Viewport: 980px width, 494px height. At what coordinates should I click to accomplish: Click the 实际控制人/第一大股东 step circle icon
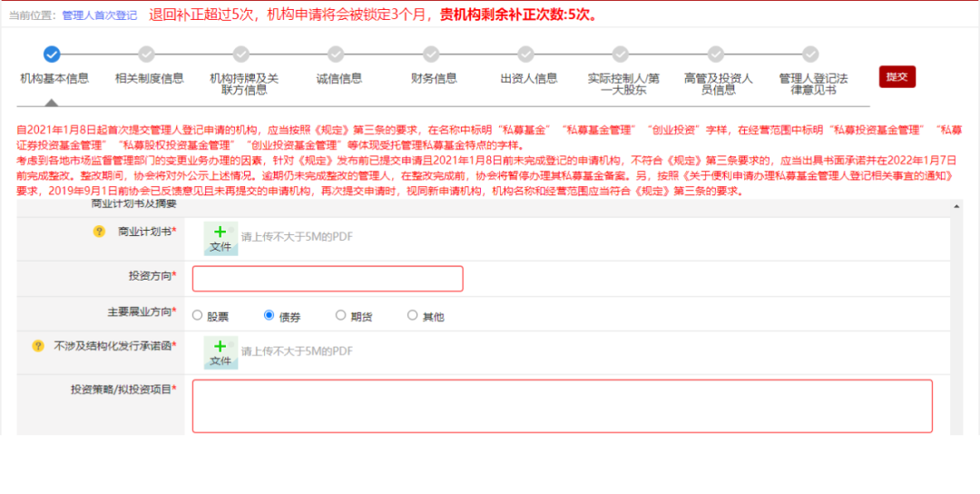621,54
